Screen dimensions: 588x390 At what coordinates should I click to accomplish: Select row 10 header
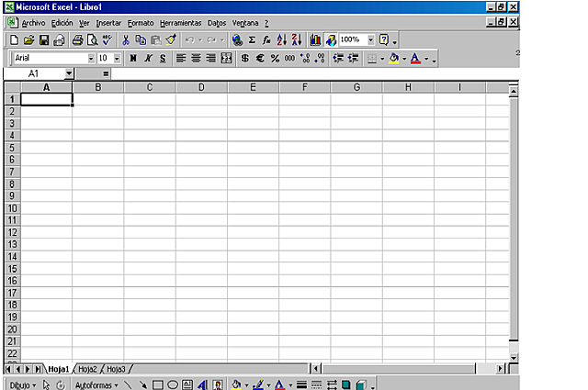pos(12,208)
